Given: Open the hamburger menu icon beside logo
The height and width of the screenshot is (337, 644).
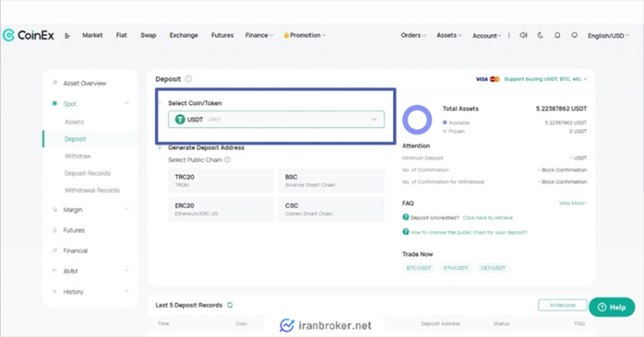Looking at the screenshot, I should [x=67, y=36].
